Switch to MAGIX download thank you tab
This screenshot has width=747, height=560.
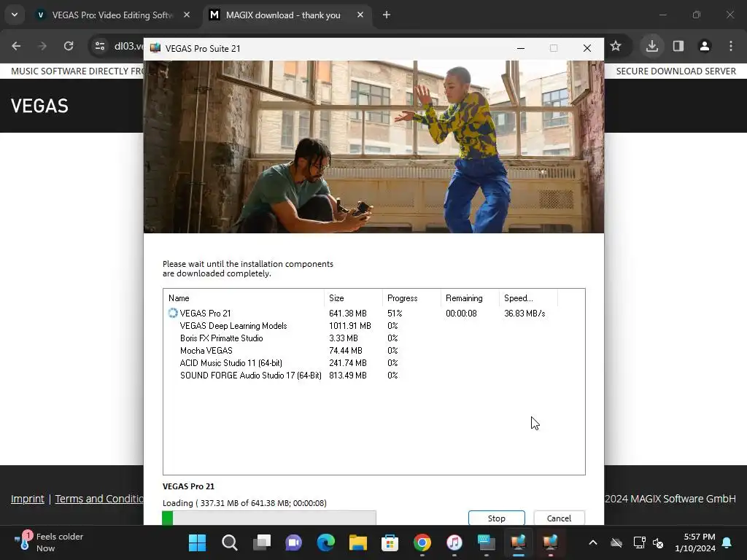tap(283, 15)
